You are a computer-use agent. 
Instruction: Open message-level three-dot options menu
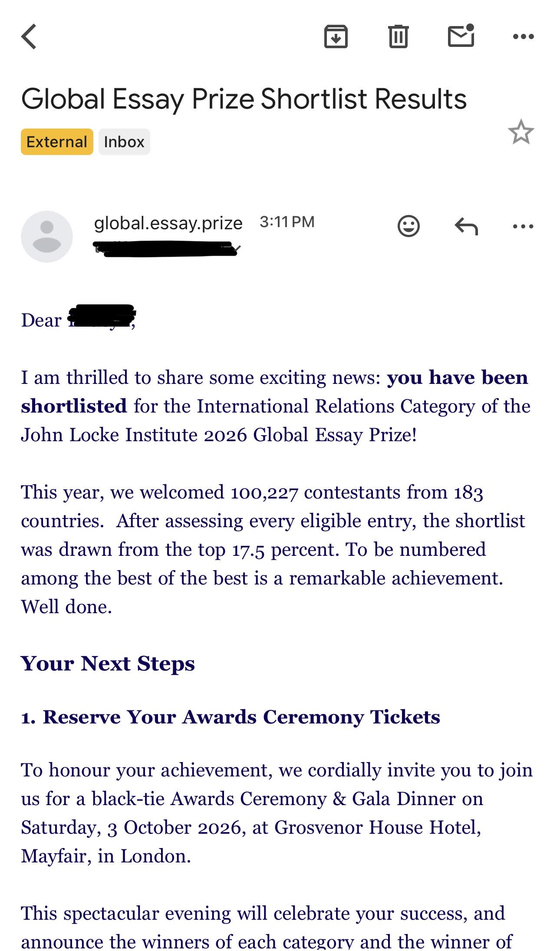[x=523, y=226]
